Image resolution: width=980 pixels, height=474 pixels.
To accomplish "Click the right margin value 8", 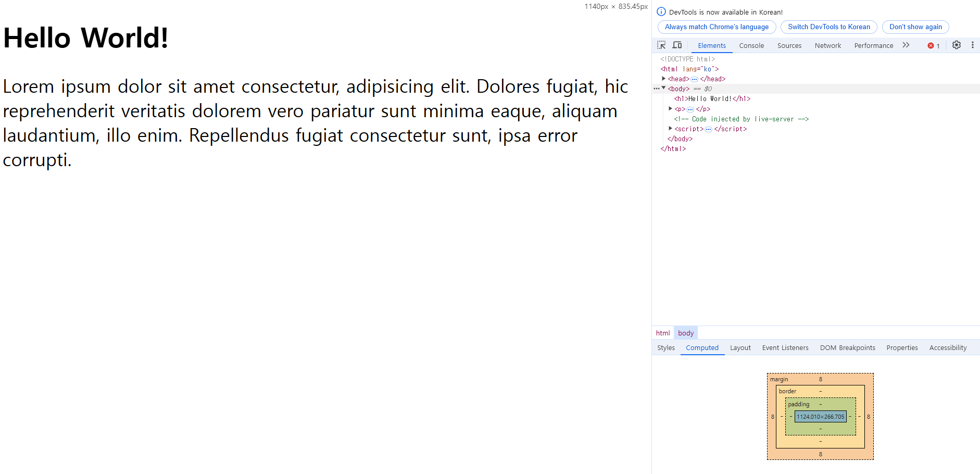I will click(869, 417).
